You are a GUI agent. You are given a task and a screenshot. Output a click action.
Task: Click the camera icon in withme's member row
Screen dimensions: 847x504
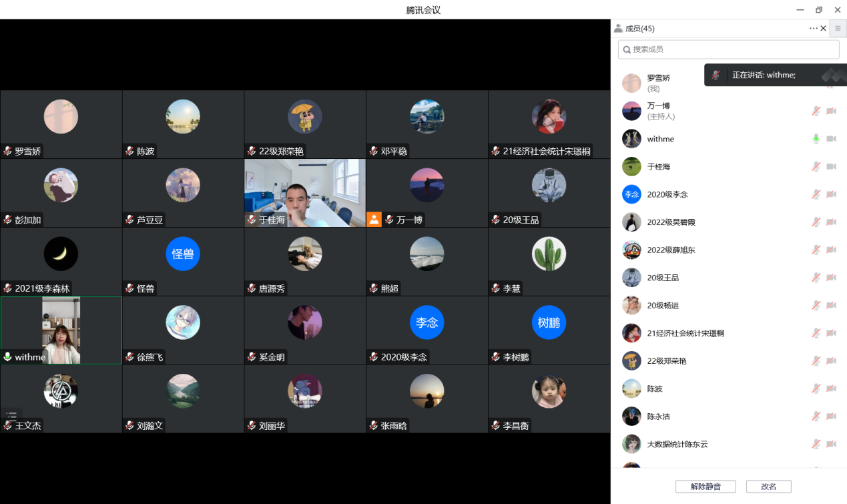point(831,139)
